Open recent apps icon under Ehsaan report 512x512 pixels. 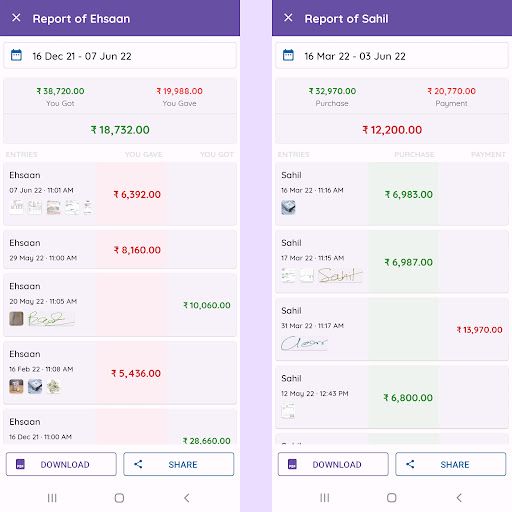coord(52,498)
